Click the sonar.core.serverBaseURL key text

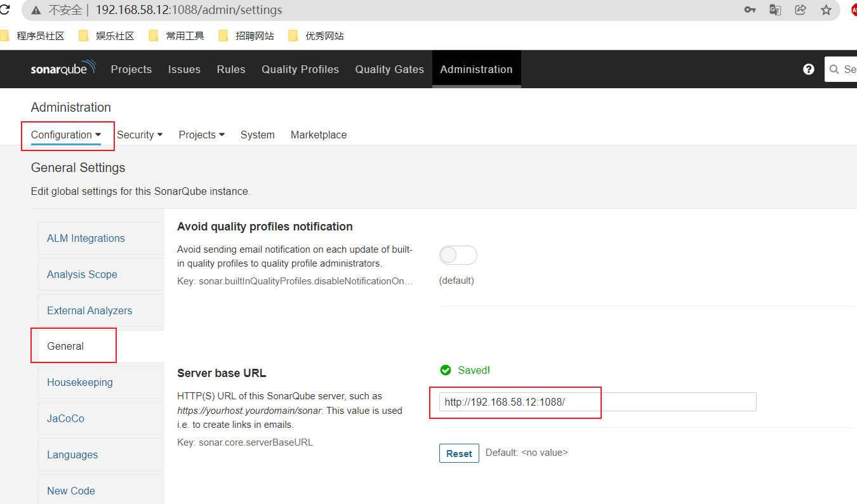click(245, 442)
